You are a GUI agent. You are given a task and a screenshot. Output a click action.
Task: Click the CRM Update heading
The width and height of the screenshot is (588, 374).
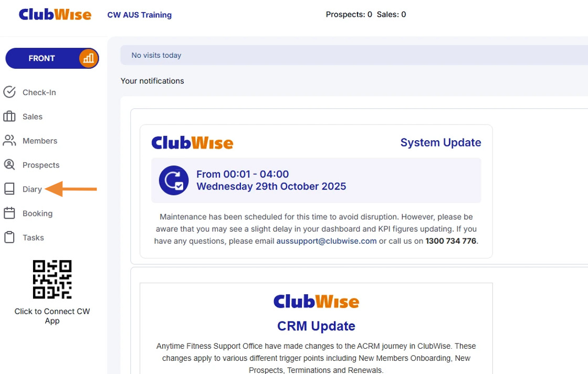[316, 326]
